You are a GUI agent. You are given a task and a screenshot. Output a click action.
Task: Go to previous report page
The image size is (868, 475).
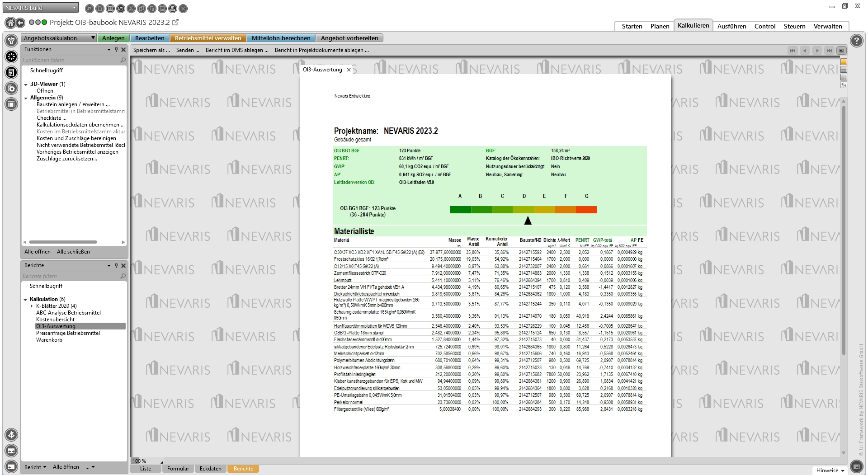[805, 51]
